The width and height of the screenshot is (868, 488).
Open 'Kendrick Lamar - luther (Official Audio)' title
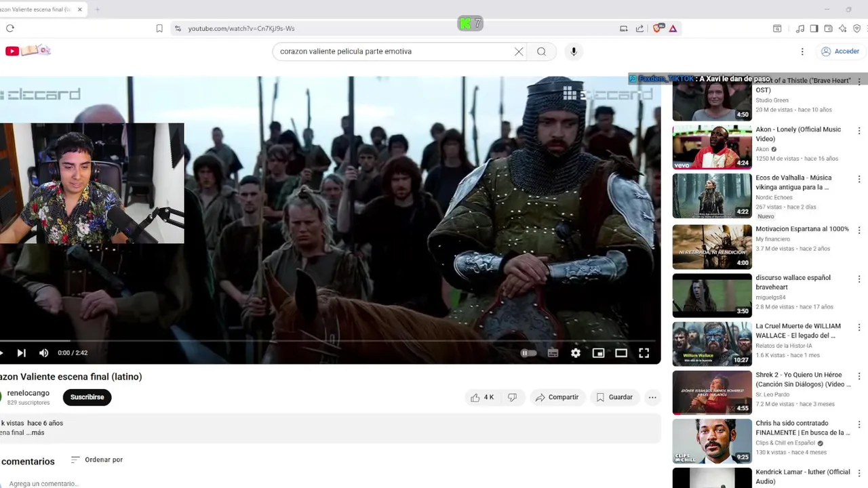click(803, 476)
